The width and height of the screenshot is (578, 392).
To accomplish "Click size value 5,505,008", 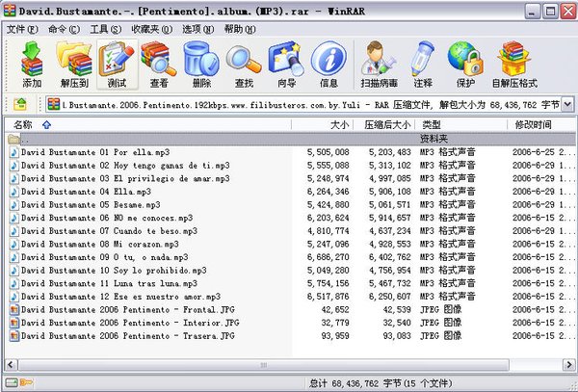I will pyautogui.click(x=328, y=152).
